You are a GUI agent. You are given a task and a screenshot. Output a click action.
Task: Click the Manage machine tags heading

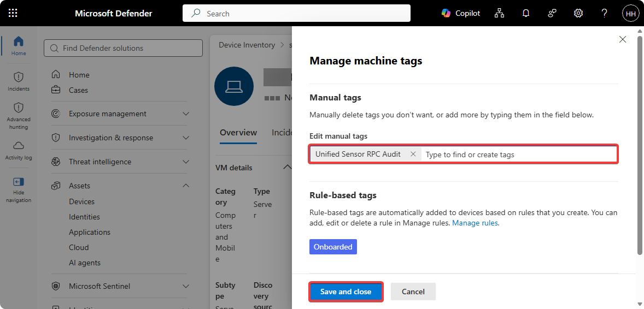pos(366,61)
